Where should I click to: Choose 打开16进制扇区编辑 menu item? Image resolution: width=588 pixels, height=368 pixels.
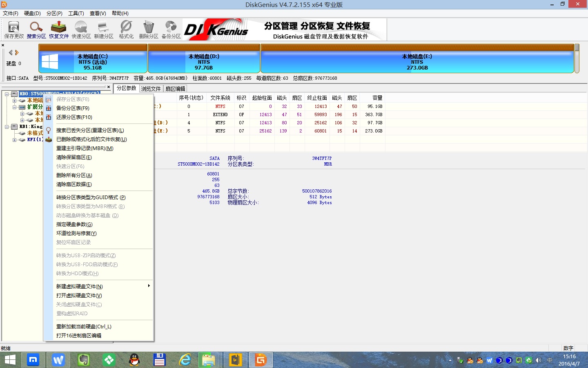[x=99, y=336]
